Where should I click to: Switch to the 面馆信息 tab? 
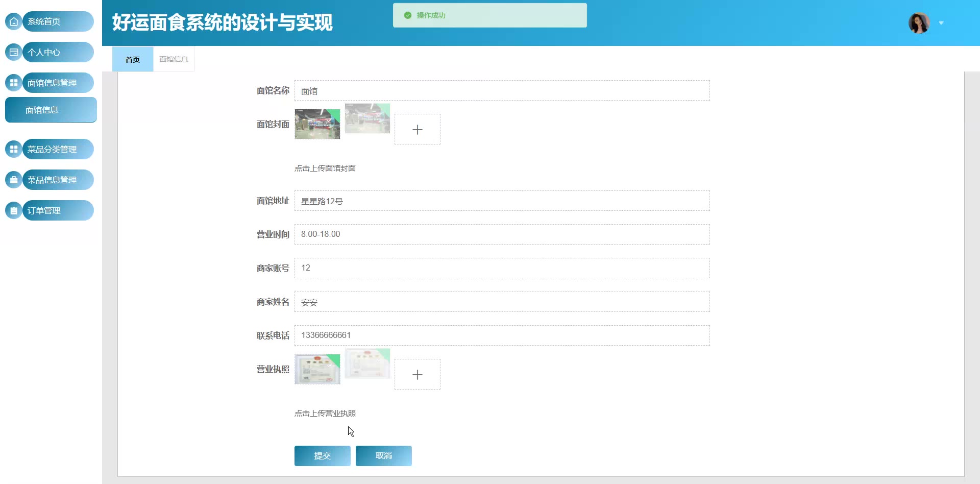[x=174, y=59]
